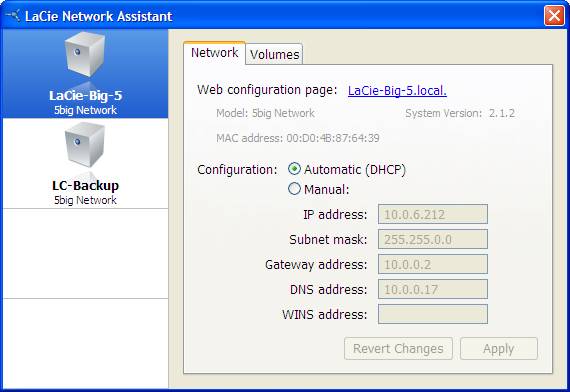Screen dimensions: 570x392
Task: Click the IP address field
Action: [433, 214]
